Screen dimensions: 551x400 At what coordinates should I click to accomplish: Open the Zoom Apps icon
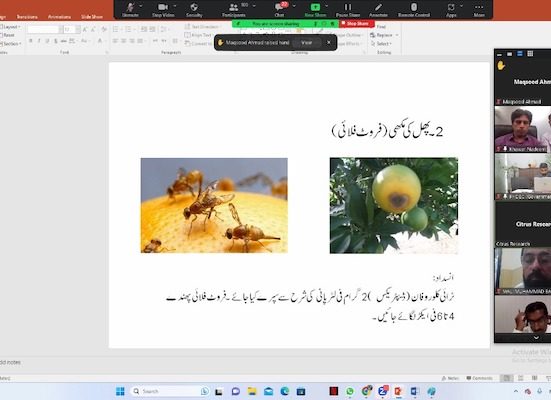tap(451, 7)
